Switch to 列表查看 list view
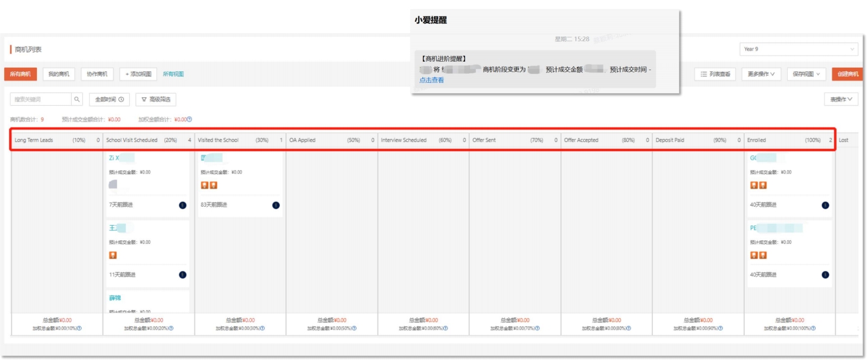868x361 pixels. [x=715, y=74]
